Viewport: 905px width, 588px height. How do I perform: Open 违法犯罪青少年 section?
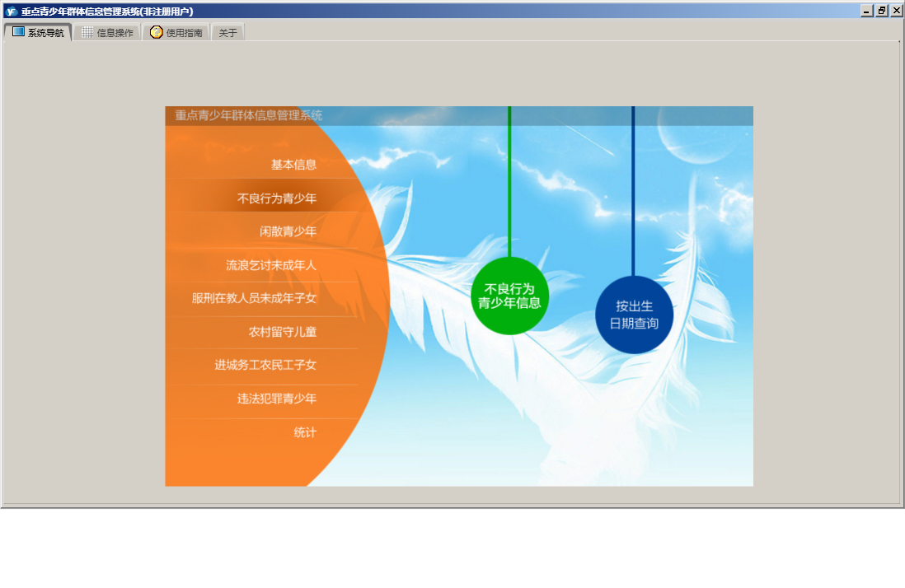(x=277, y=399)
